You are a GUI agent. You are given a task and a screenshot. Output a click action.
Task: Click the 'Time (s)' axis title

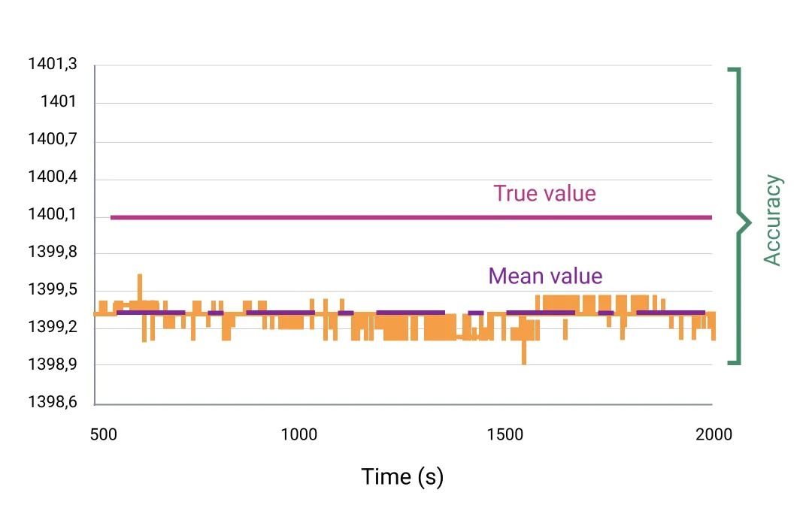[402, 476]
